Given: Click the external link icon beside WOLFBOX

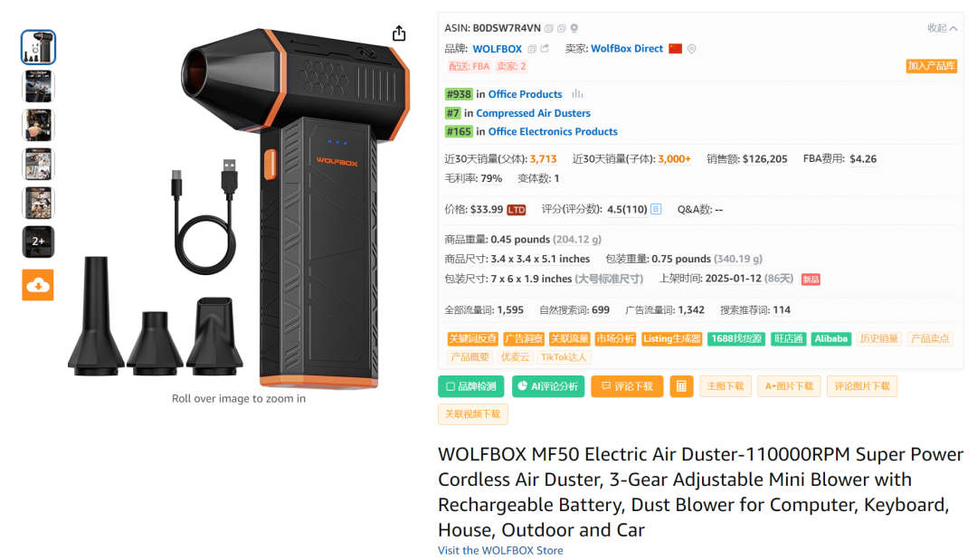Looking at the screenshot, I should tap(545, 49).
